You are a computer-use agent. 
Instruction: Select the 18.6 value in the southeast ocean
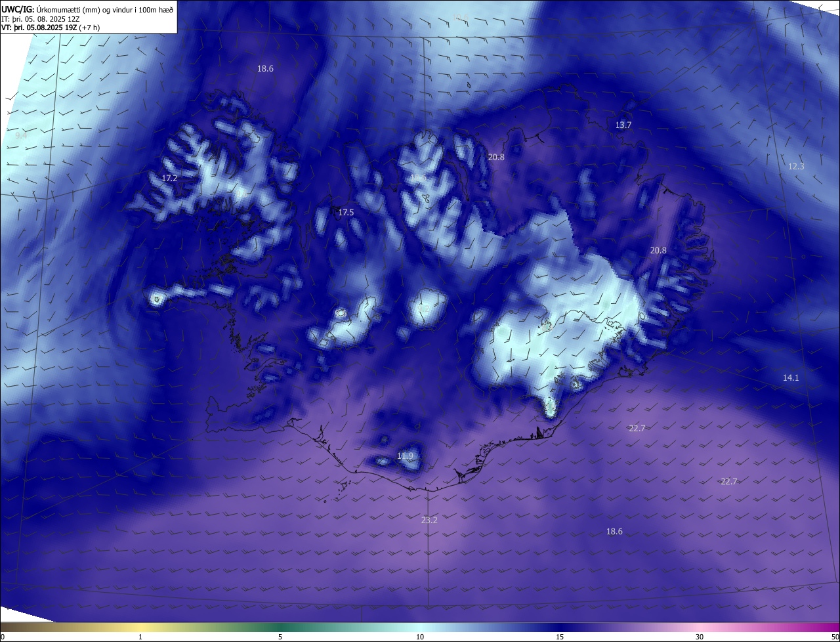tap(614, 532)
